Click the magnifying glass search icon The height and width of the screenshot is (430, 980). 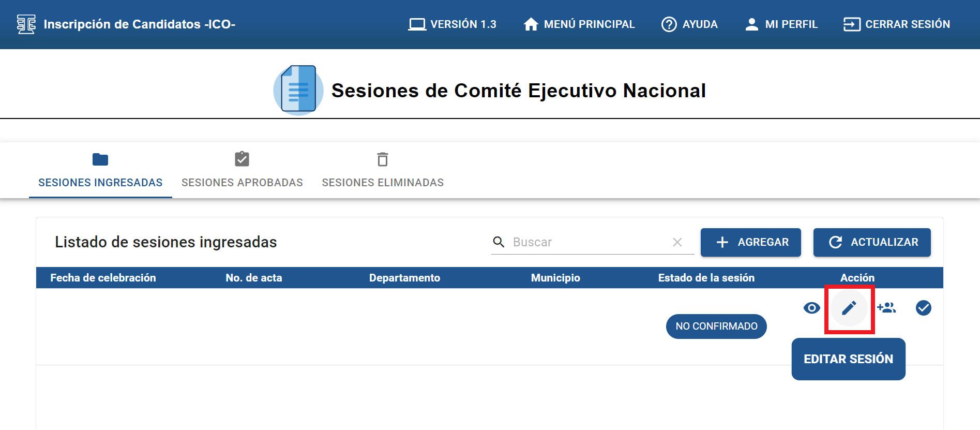[x=499, y=242]
